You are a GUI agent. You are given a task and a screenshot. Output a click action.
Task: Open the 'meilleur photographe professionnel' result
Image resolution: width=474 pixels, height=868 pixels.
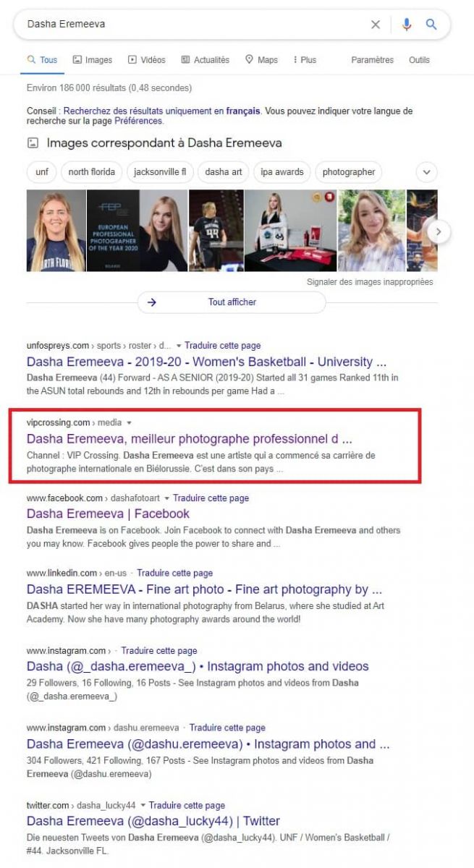[190, 438]
